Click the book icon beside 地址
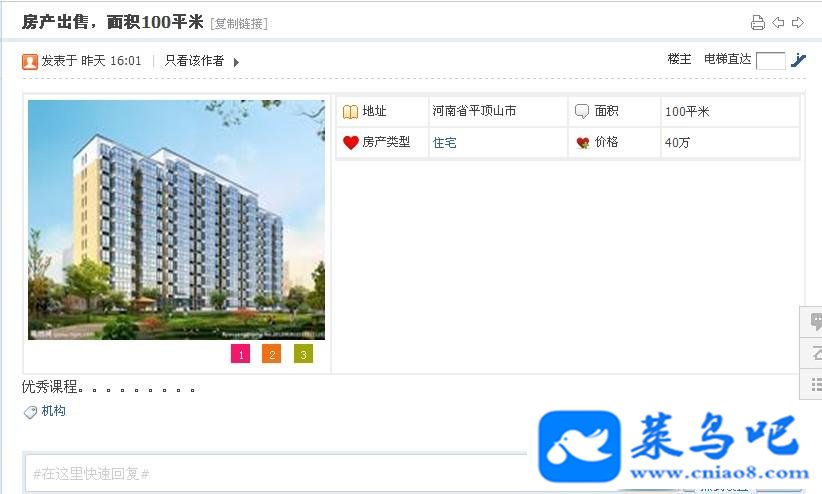Screen dimensions: 822x494 [x=350, y=112]
